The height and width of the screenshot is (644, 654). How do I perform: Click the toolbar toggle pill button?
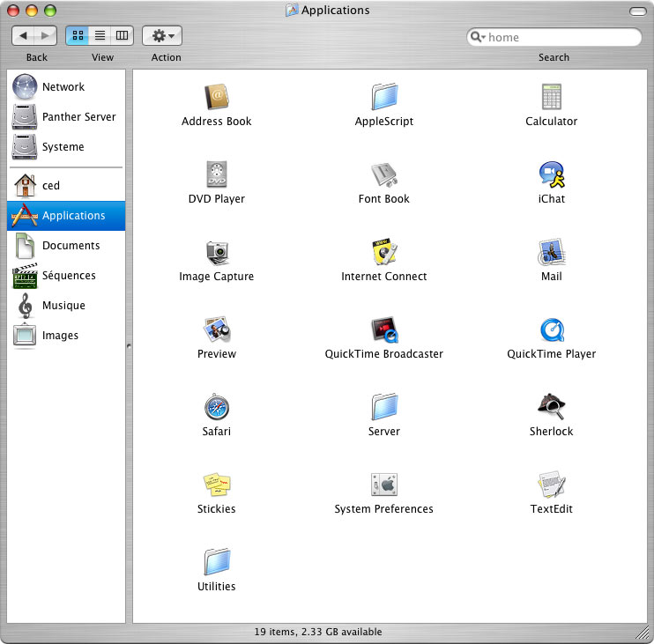click(638, 11)
